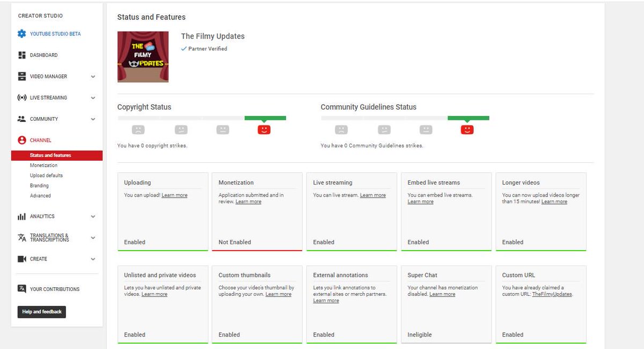Viewport: 644px width, 349px height.
Task: Open Upload defaults submenu item
Action: coord(46,176)
